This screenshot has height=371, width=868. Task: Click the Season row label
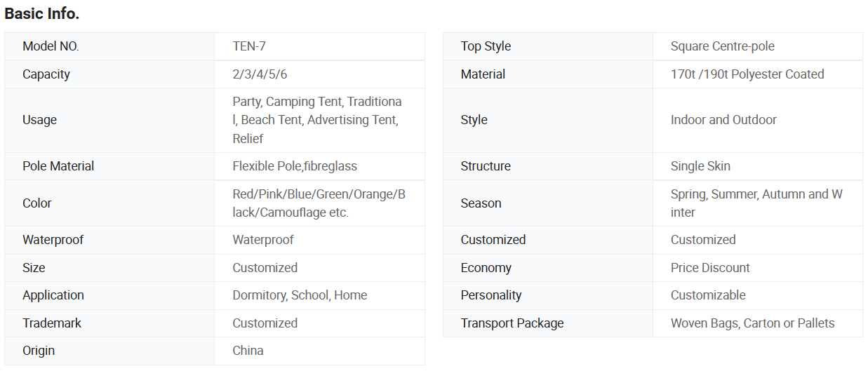[x=481, y=203]
